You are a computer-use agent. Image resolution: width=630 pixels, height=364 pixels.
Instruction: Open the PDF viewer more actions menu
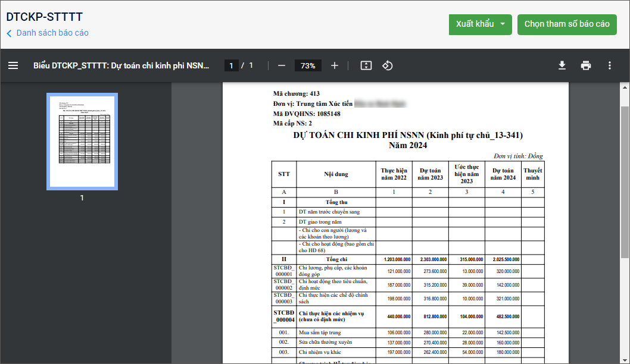pos(609,65)
